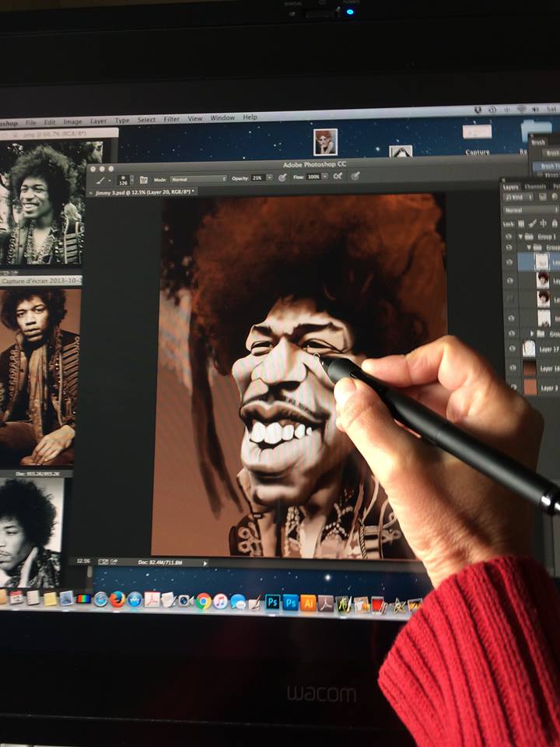
Task: Open the Layer menu
Action: point(98,121)
